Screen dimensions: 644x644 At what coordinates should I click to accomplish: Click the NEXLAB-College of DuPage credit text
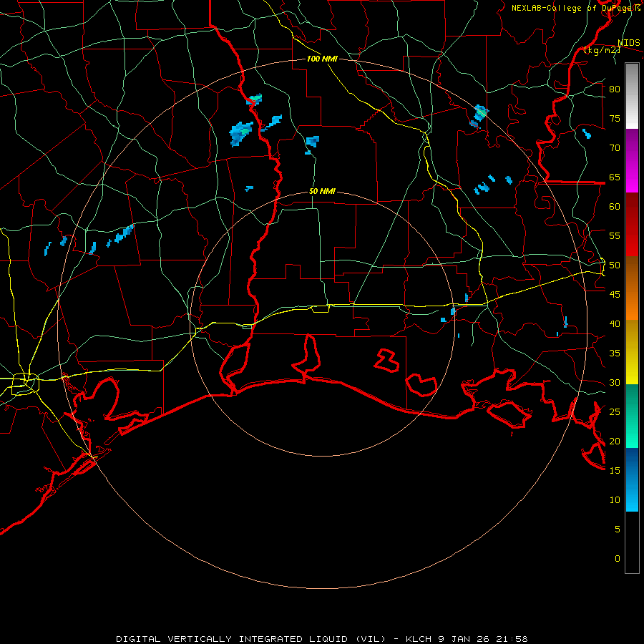575,8
